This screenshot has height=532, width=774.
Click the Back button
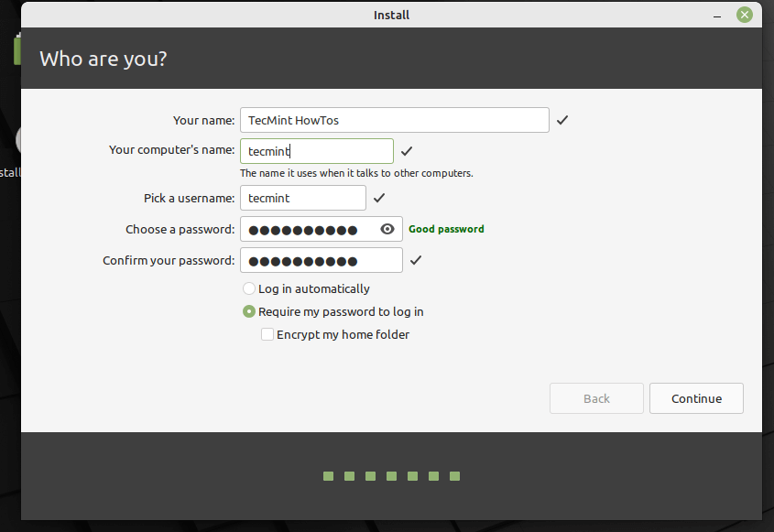[596, 398]
